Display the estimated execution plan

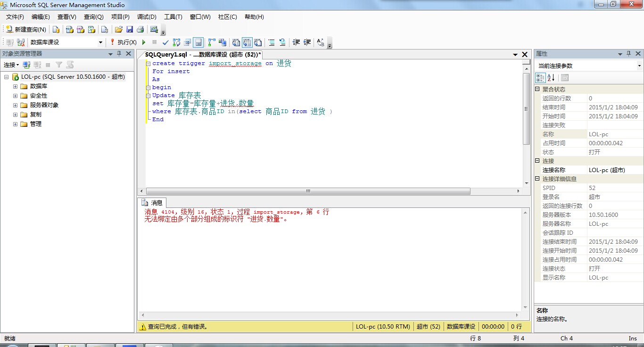177,42
